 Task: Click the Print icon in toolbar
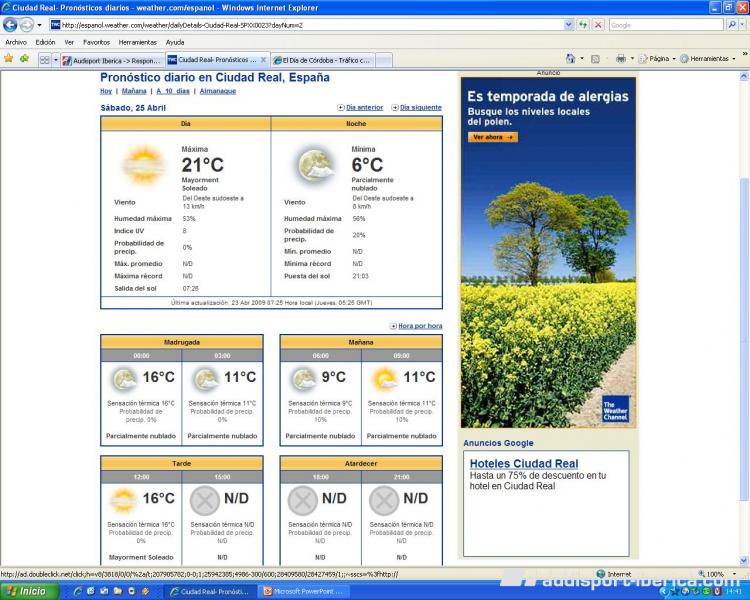point(621,59)
